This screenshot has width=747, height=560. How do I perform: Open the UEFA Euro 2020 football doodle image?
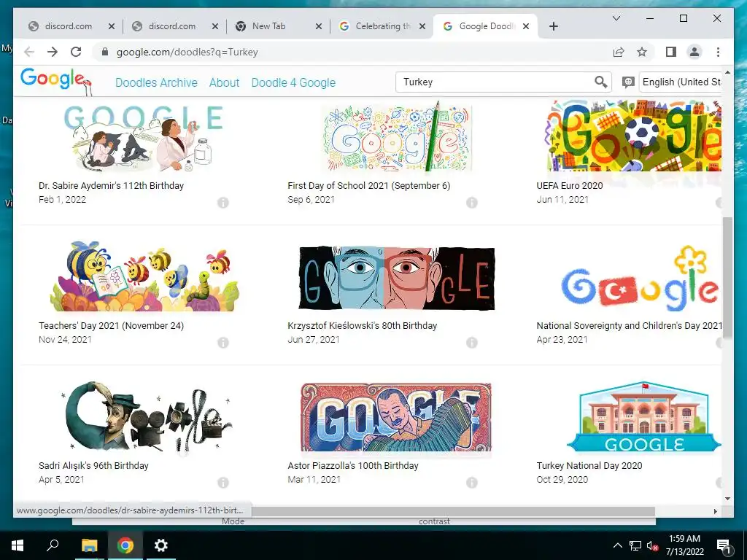[635, 136]
